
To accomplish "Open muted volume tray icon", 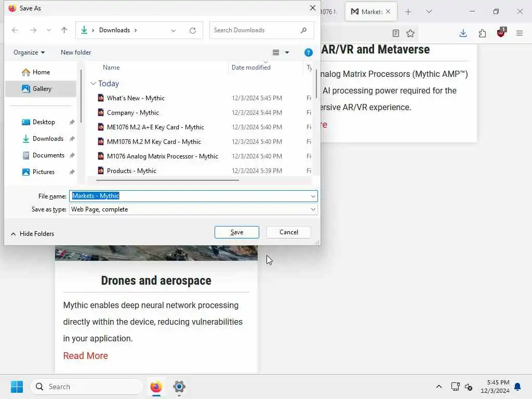I will (469, 387).
